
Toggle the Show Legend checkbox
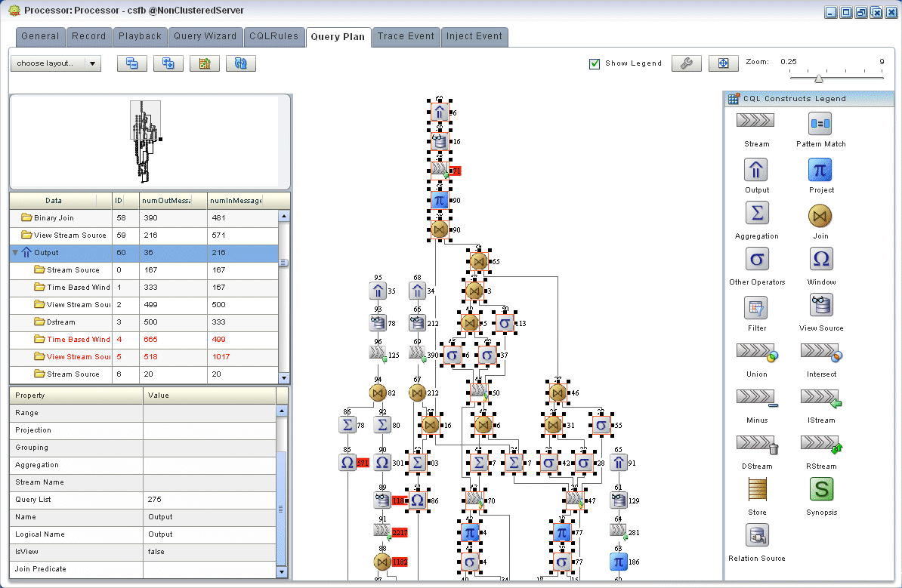pyautogui.click(x=595, y=64)
